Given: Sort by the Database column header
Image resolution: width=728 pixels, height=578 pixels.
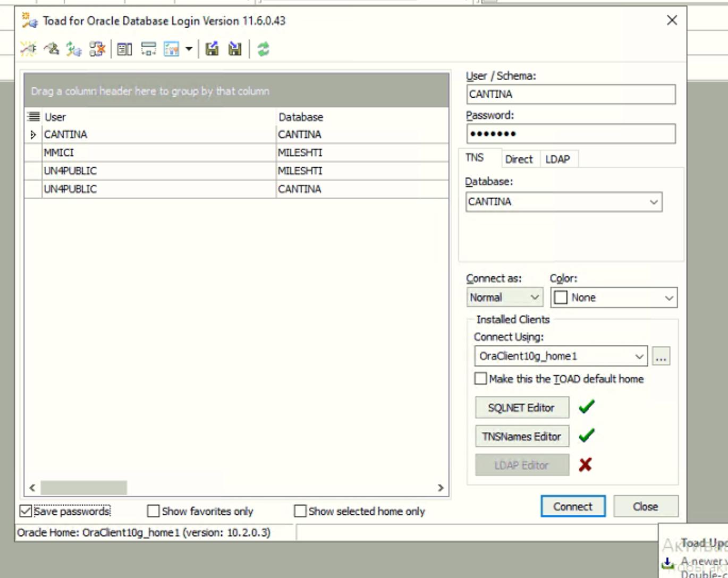Looking at the screenshot, I should 362,116.
